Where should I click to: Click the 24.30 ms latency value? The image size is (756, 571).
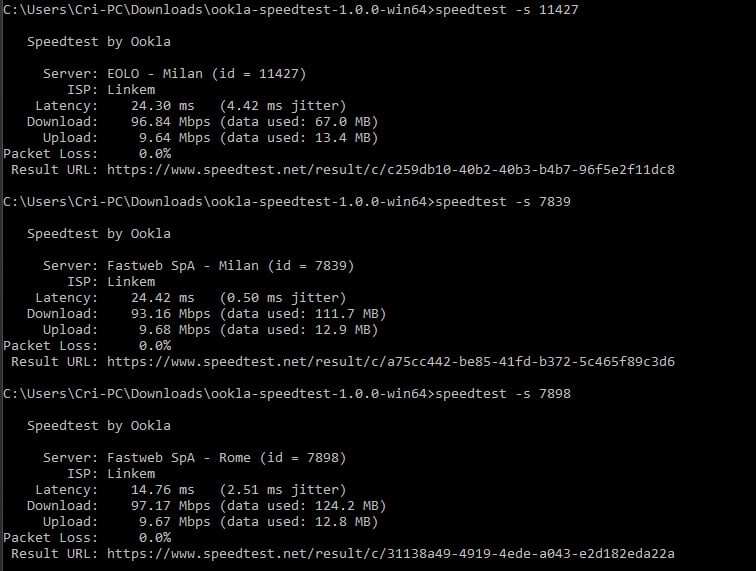(x=162, y=106)
